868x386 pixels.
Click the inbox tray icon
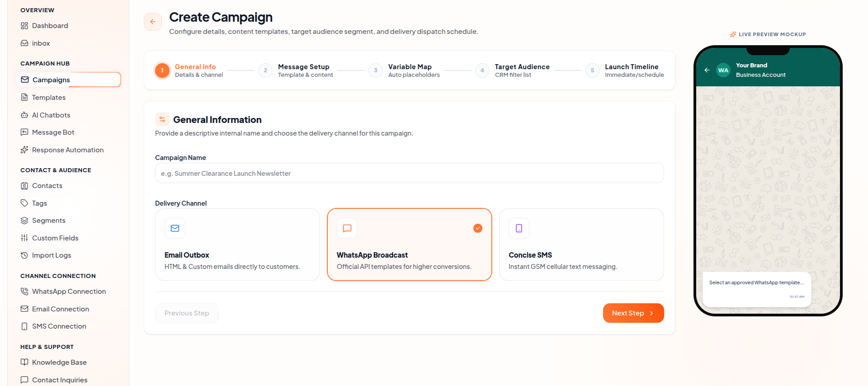click(24, 43)
